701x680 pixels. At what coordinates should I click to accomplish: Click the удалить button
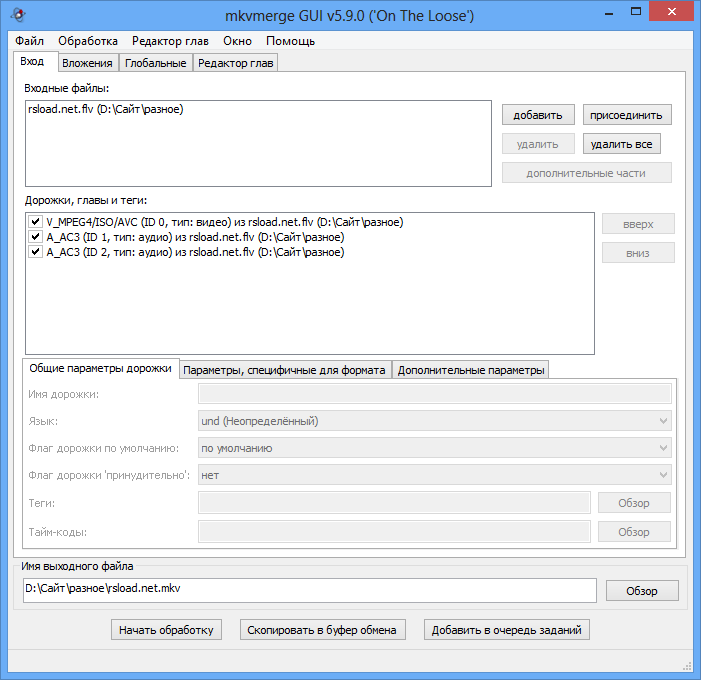[538, 144]
